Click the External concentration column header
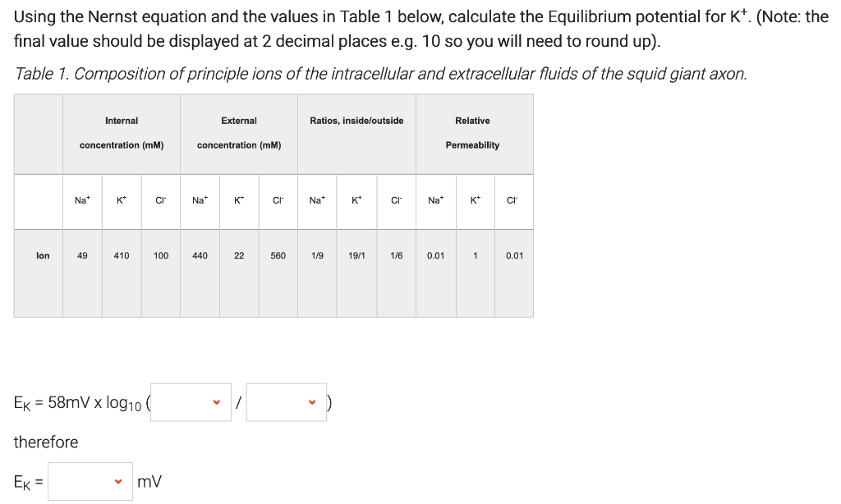 [x=238, y=133]
